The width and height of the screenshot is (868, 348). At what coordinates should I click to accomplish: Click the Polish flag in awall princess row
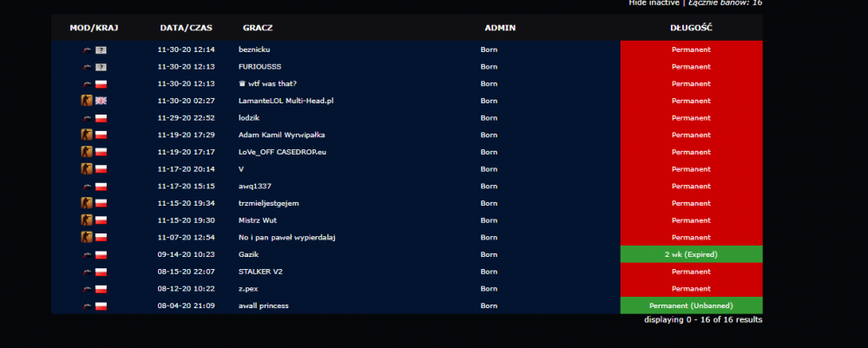101,305
